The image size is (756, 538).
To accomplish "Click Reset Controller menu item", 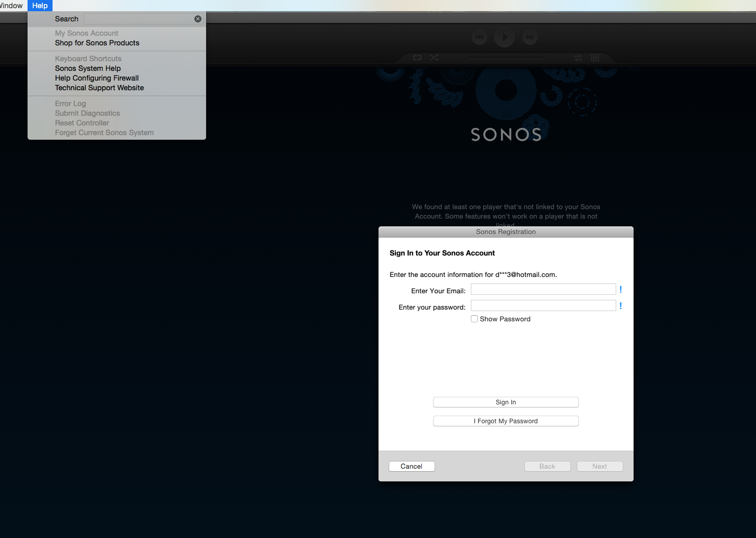I will coord(82,123).
